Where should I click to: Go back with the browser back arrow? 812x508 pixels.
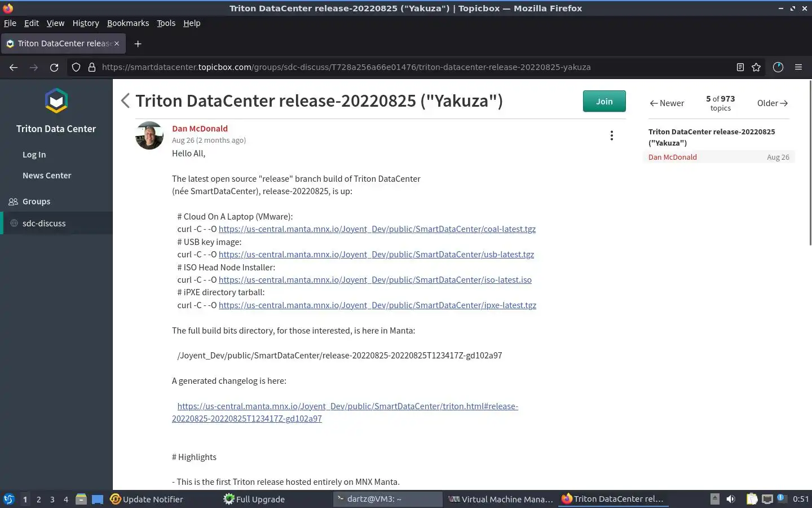[x=14, y=67]
